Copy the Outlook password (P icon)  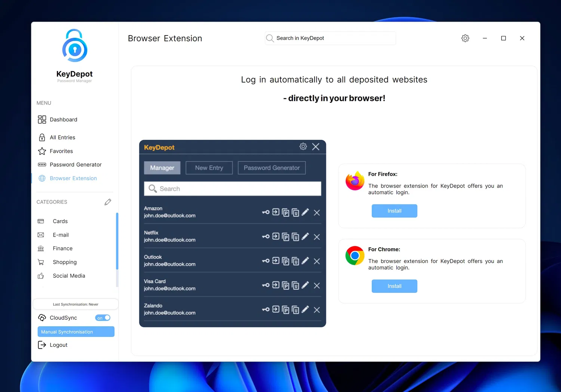pyautogui.click(x=285, y=261)
